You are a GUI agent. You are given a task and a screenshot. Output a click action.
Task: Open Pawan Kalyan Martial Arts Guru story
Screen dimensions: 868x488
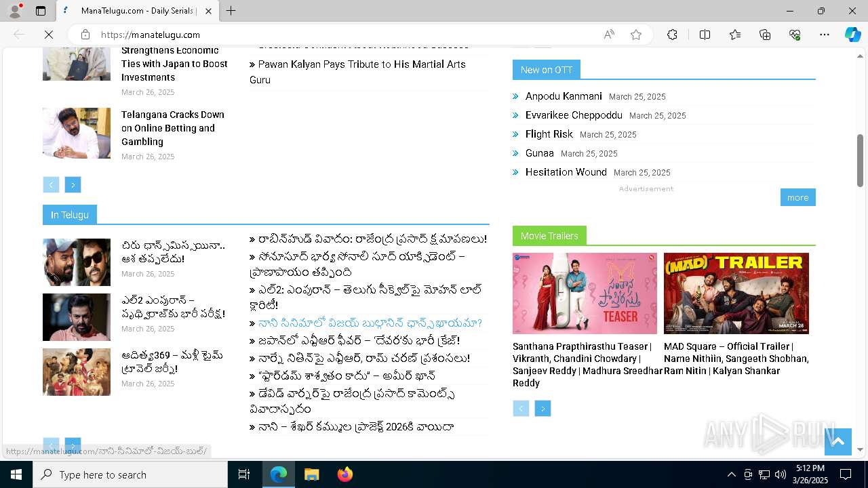point(357,72)
